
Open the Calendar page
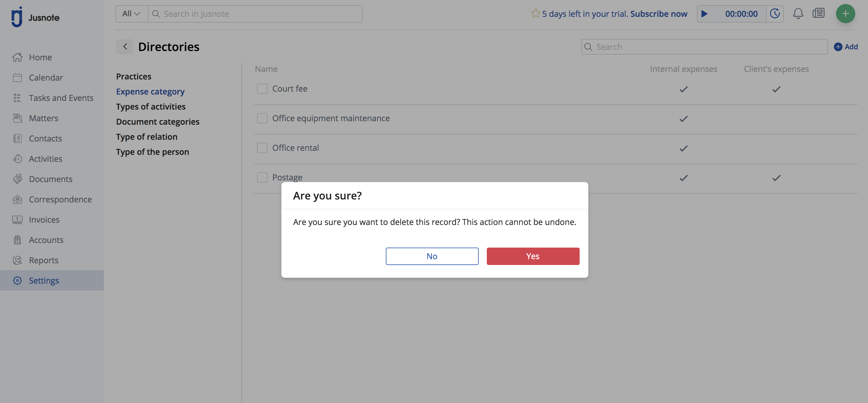[x=46, y=77]
